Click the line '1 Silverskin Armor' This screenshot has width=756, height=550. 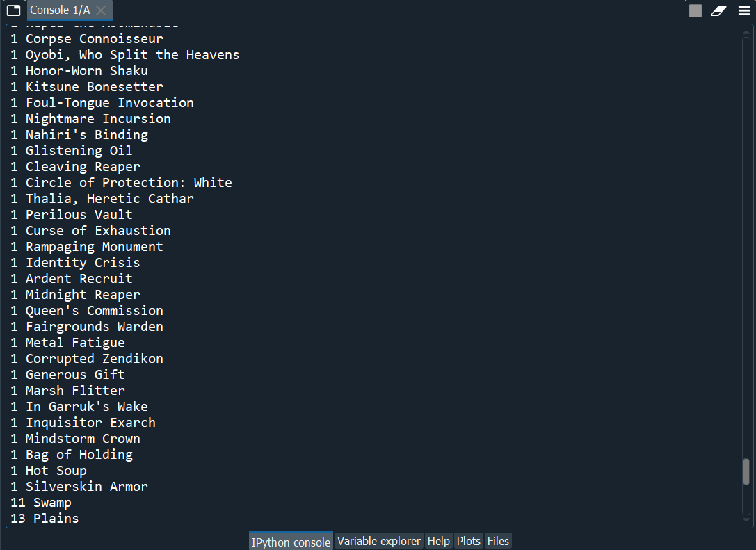[79, 486]
